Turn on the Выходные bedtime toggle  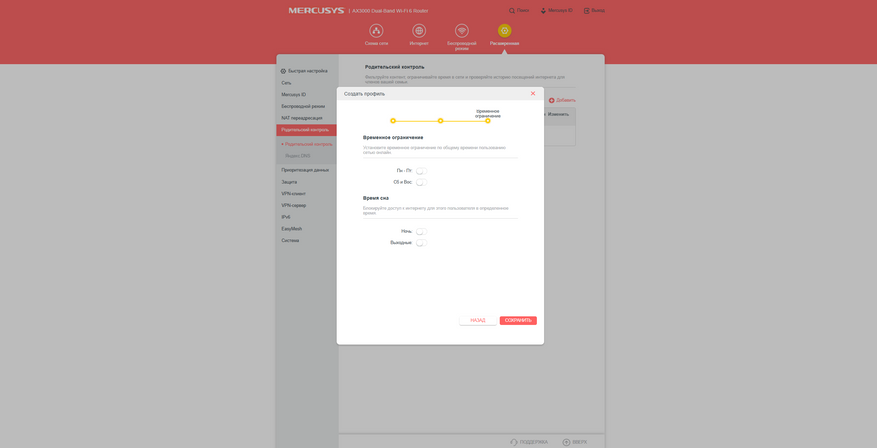[421, 243]
